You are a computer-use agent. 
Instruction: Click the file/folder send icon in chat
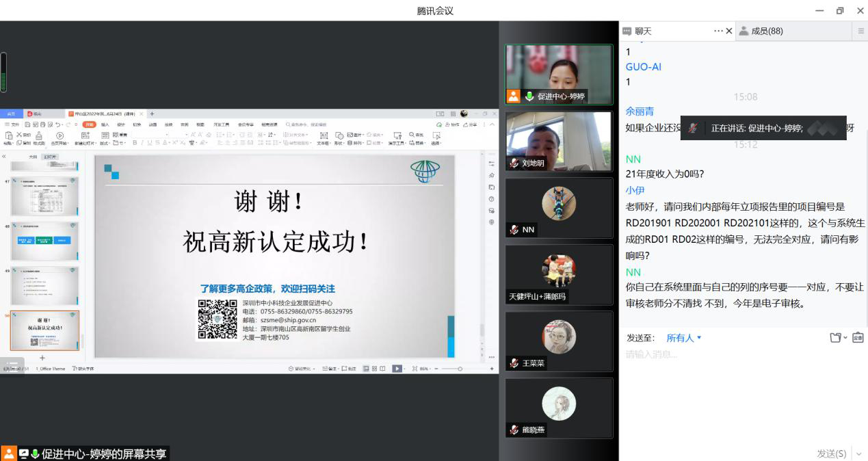pos(836,338)
